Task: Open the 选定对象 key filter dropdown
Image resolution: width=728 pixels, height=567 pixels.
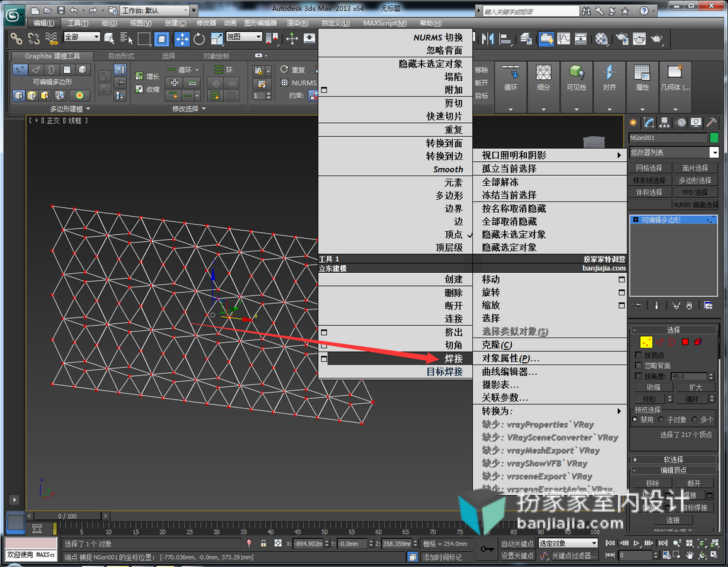Action: click(x=568, y=543)
